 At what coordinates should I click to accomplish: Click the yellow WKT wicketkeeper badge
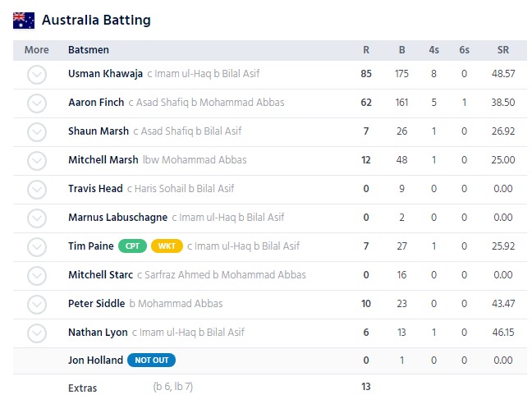[167, 246]
